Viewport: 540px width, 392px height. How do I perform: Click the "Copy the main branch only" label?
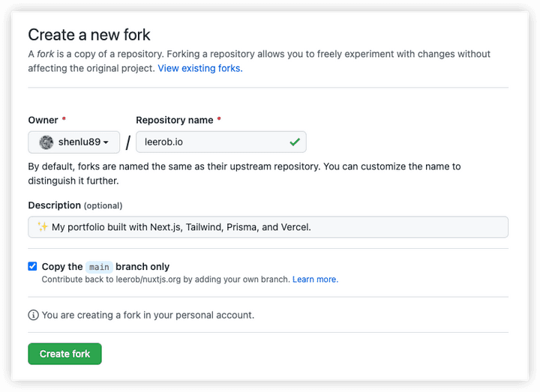pyautogui.click(x=106, y=267)
